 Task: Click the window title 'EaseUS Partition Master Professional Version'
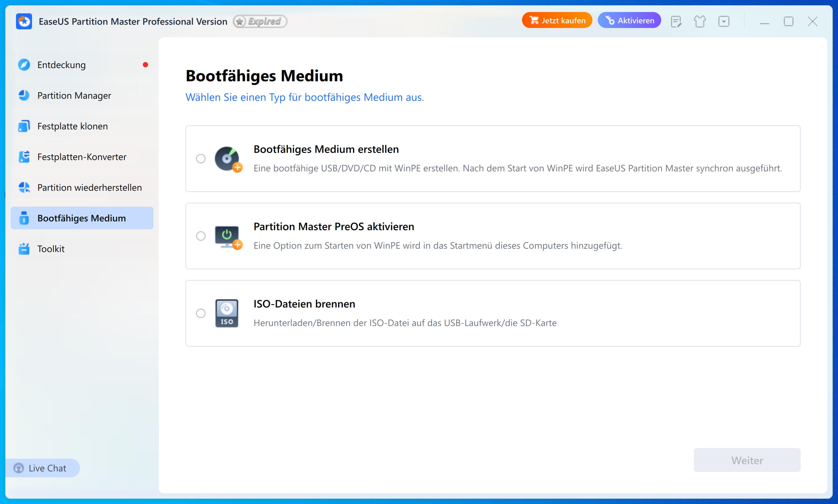click(133, 21)
